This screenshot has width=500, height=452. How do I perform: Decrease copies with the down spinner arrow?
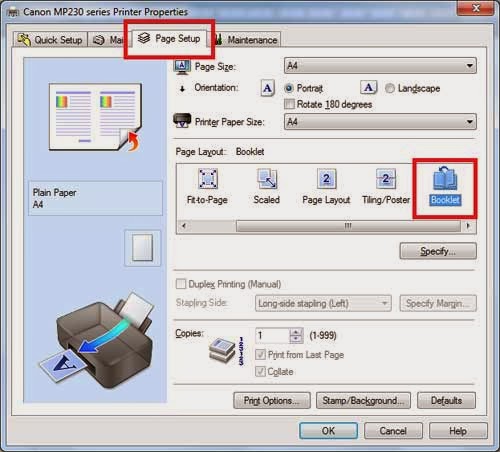coord(296,339)
